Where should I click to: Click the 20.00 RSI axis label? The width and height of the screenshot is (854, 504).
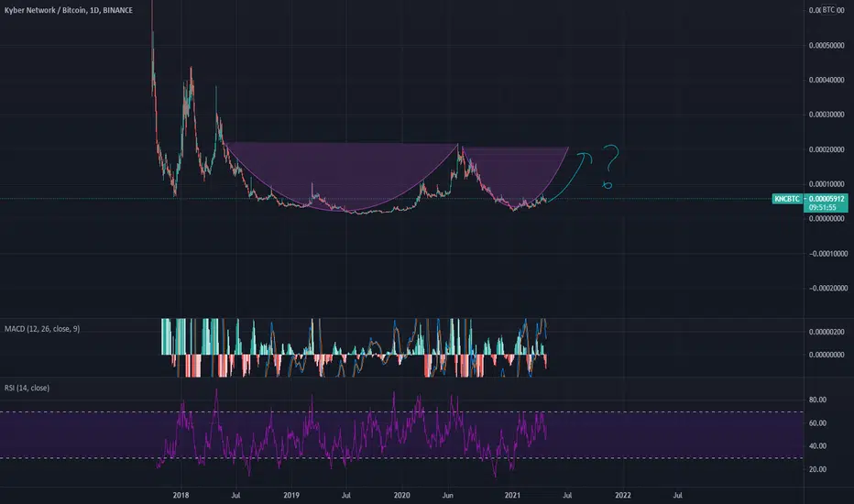pyautogui.click(x=817, y=470)
